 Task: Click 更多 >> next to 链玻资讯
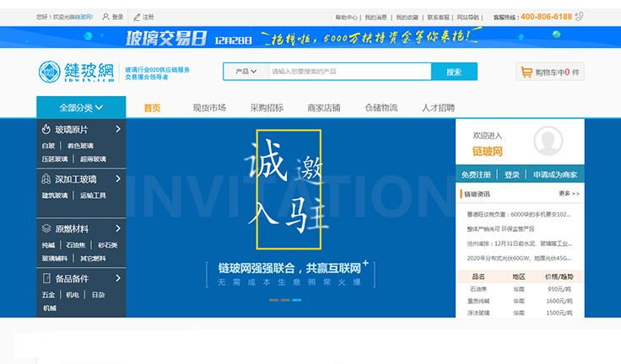[x=570, y=194]
